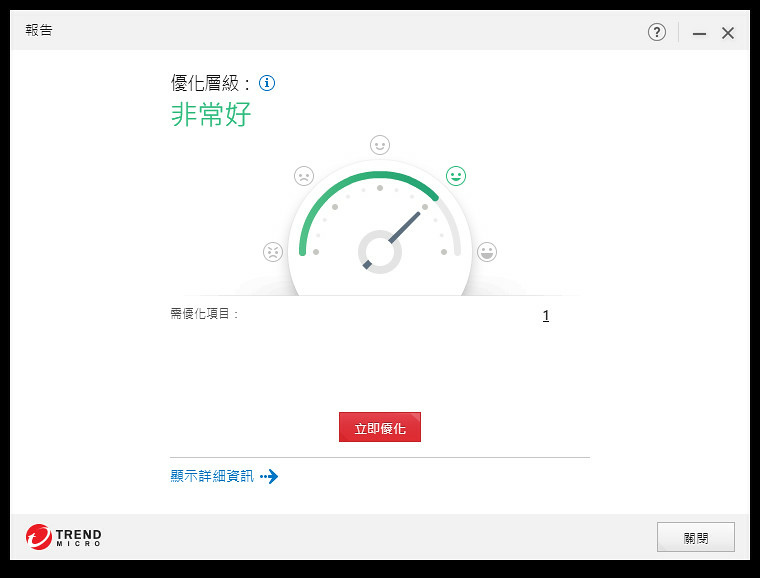Click the 優化層級 heading text
Image resolution: width=760 pixels, height=578 pixels.
coord(210,83)
